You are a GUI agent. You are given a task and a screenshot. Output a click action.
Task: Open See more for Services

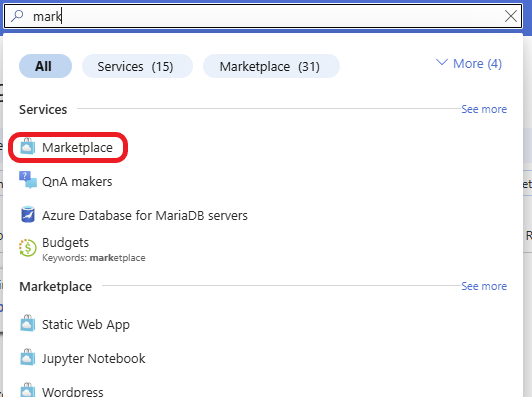484,109
